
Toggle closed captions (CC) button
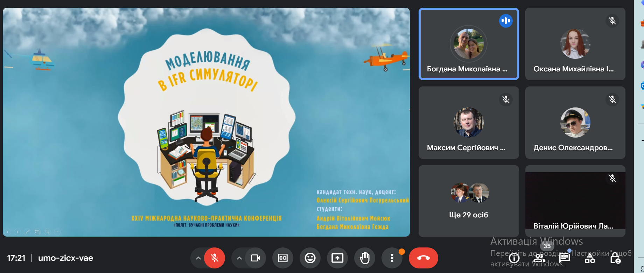pyautogui.click(x=283, y=258)
